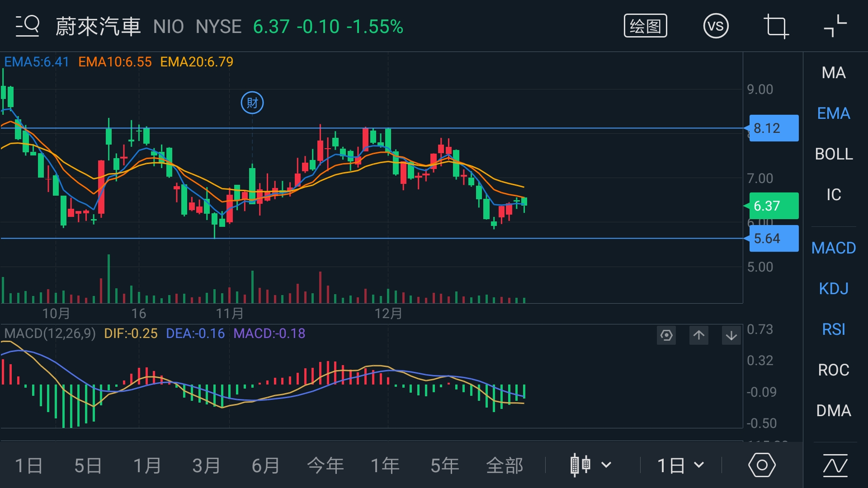The height and width of the screenshot is (488, 868).
Task: Open the stock search list icon
Action: (28, 26)
